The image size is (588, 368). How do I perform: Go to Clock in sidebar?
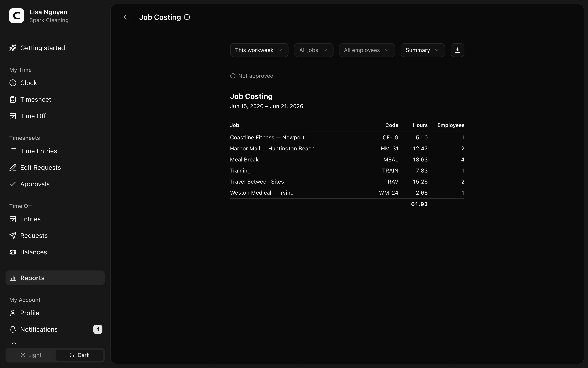tap(55, 83)
